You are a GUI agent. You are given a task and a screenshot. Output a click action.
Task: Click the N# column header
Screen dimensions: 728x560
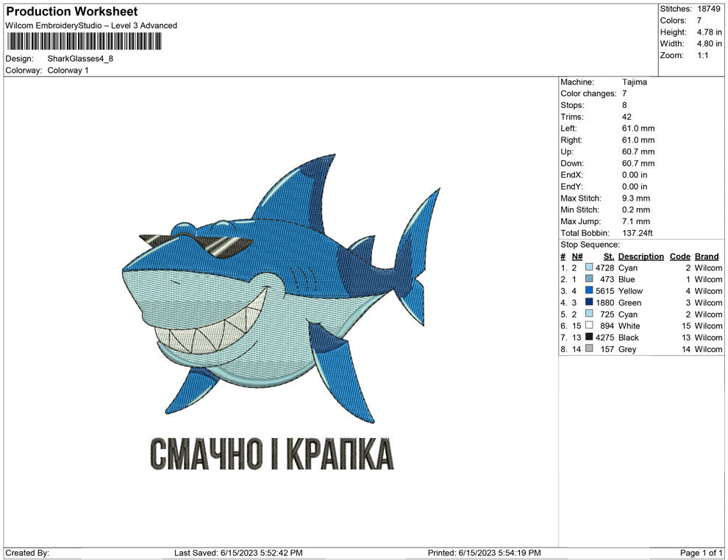[x=577, y=256]
